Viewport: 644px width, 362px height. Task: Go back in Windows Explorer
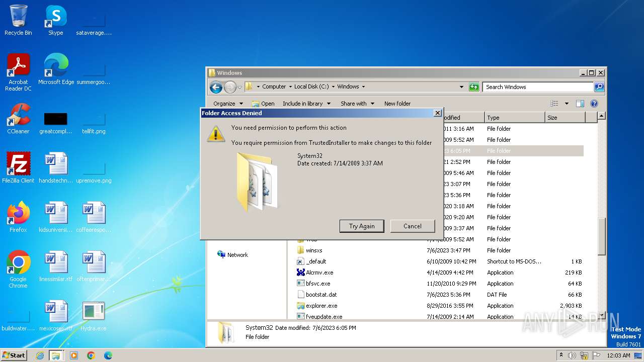click(216, 87)
